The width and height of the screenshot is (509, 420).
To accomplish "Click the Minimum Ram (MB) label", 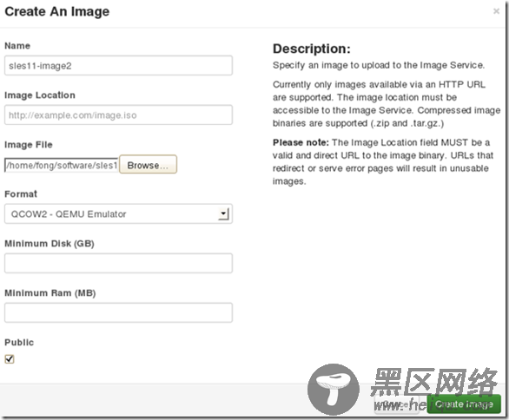I will [x=50, y=292].
